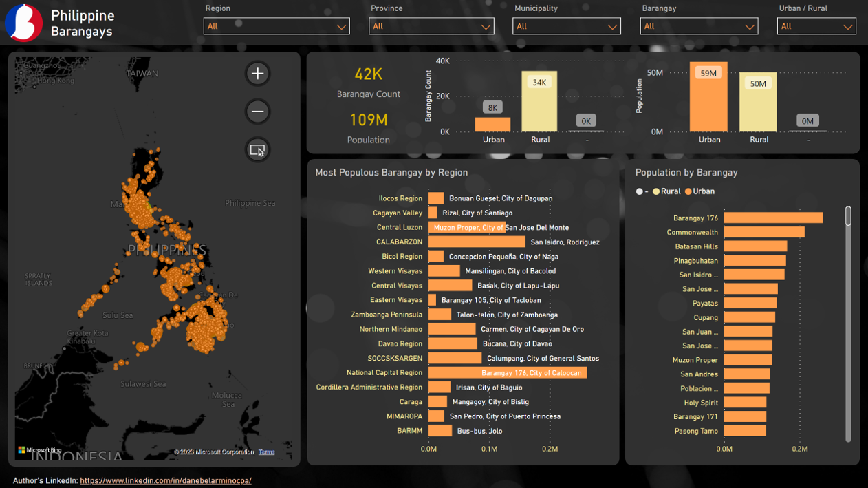Click the map zoom out minus button
Image resolution: width=868 pixels, height=488 pixels.
tap(257, 112)
